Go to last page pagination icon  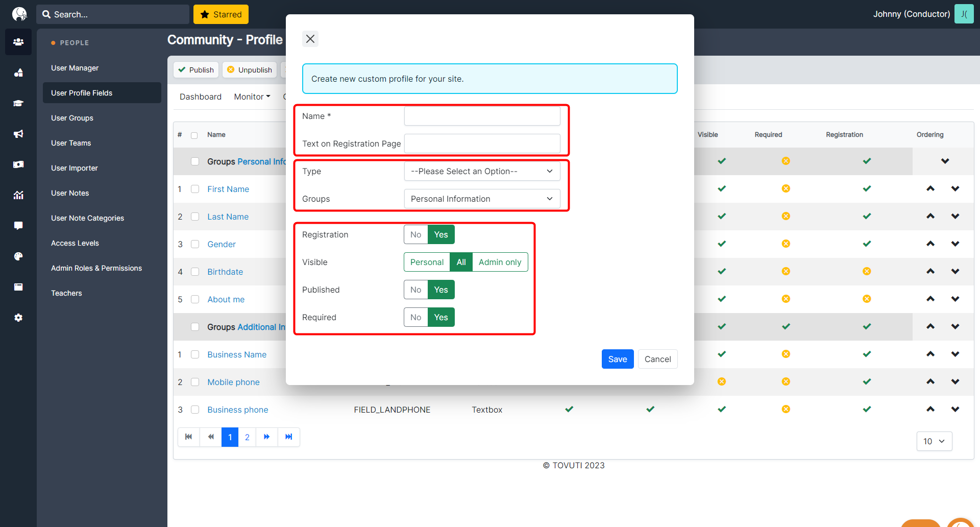point(289,437)
